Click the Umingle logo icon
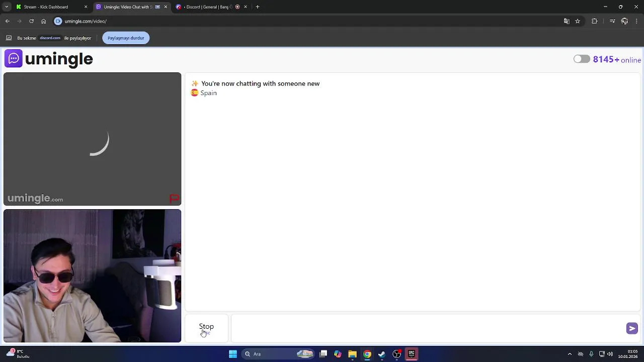 coord(14,59)
